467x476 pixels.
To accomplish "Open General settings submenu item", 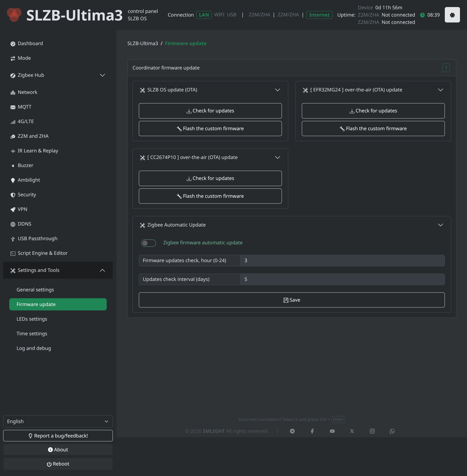I will click(58, 290).
